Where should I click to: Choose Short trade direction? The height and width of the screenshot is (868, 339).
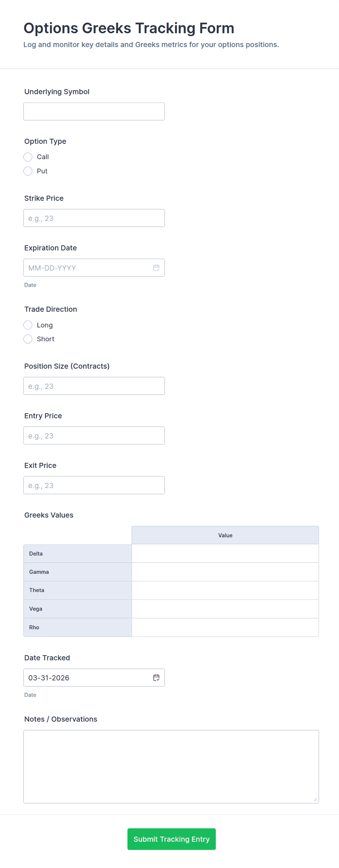pos(28,339)
